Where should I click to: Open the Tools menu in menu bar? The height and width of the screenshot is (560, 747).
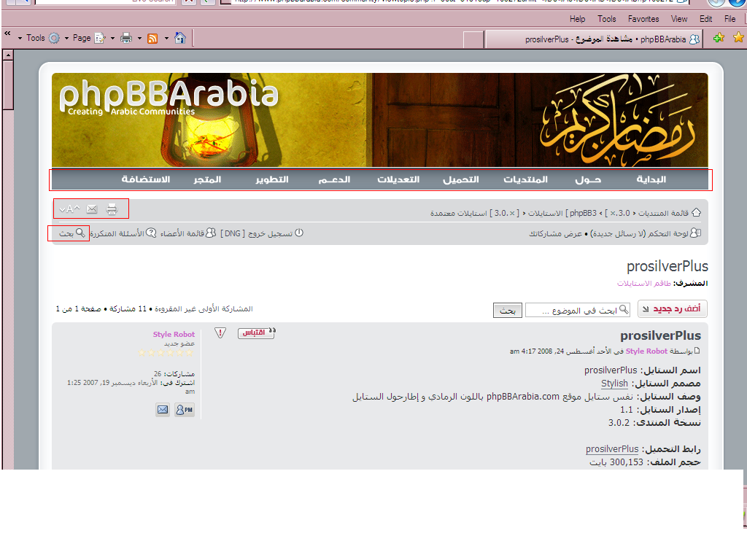[607, 19]
